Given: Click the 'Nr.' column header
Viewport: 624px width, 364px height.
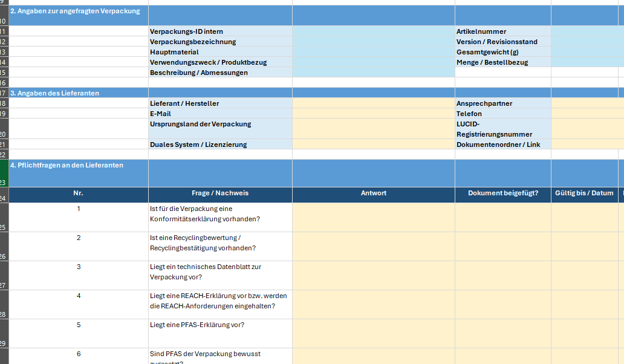Looking at the screenshot, I should [79, 195].
